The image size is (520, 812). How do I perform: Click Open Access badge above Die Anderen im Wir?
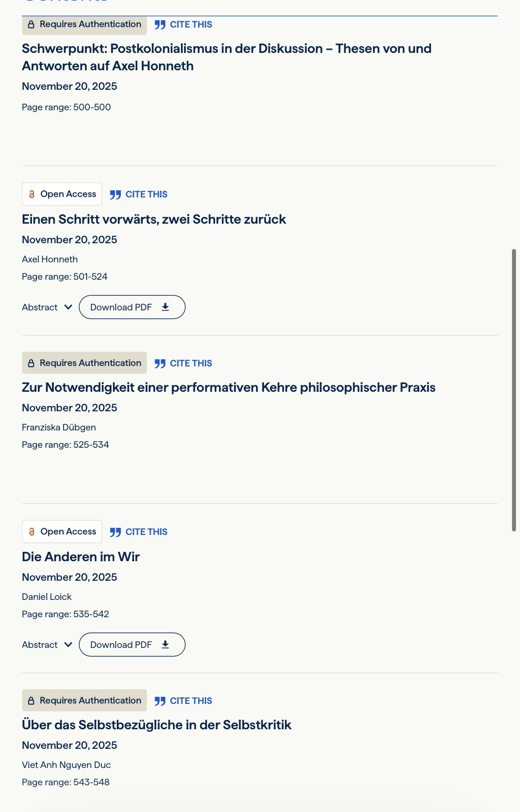[x=62, y=531]
